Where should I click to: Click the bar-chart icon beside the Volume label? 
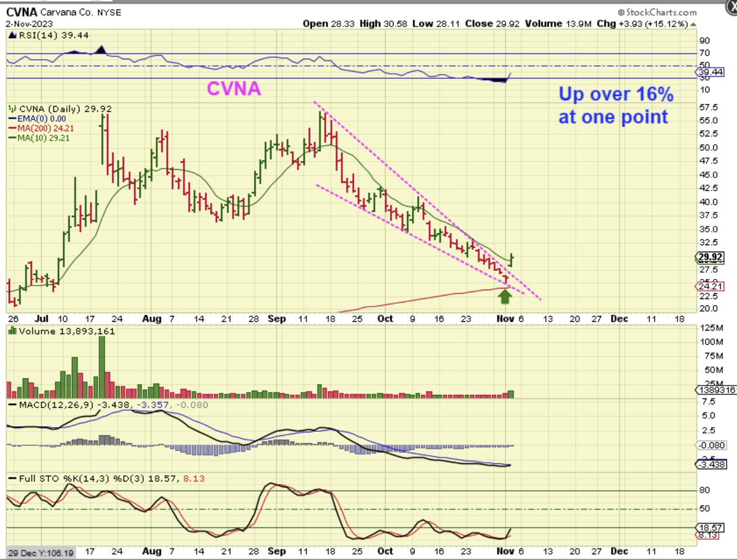pyautogui.click(x=12, y=331)
